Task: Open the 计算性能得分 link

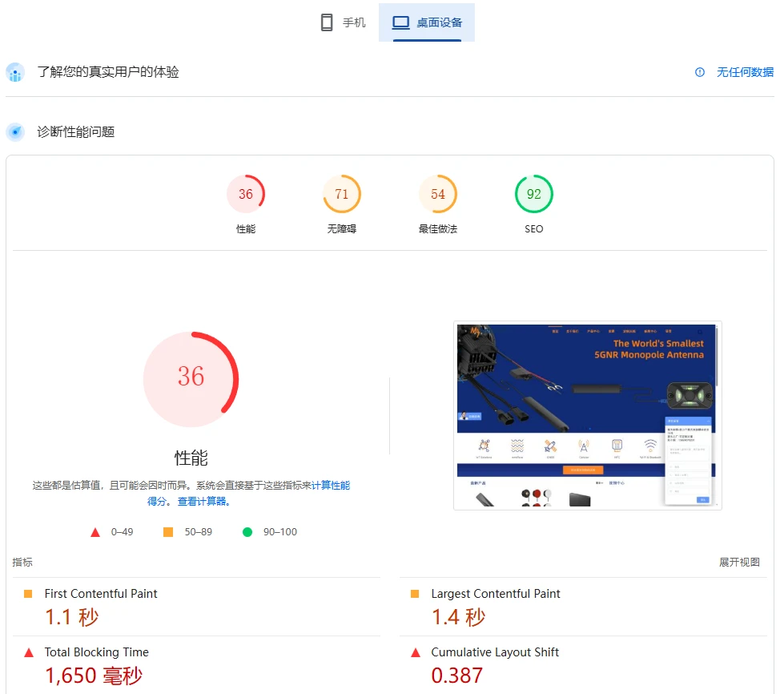Action: (x=330, y=485)
